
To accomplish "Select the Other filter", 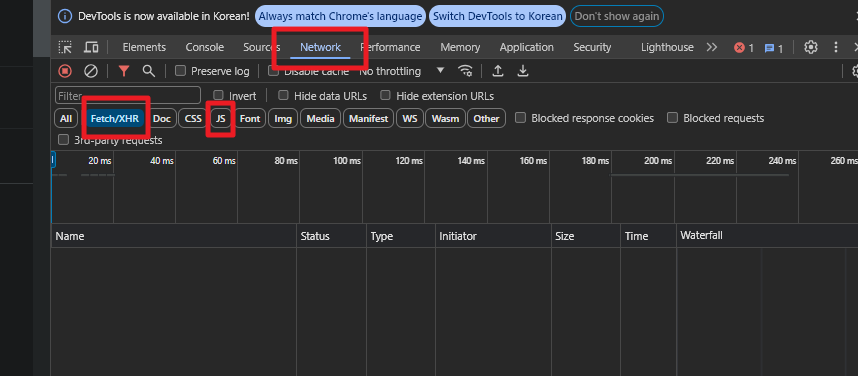I will pyautogui.click(x=486, y=118).
